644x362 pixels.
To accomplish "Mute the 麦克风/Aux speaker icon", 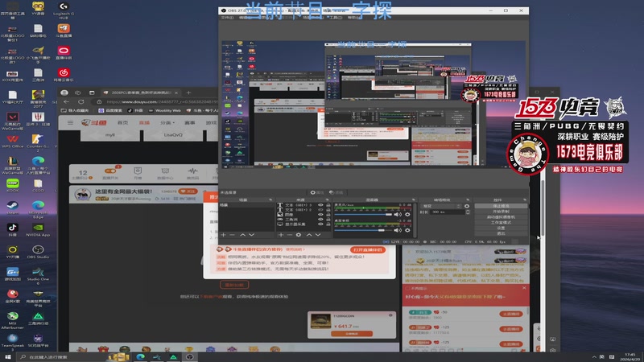I will pyautogui.click(x=398, y=214).
